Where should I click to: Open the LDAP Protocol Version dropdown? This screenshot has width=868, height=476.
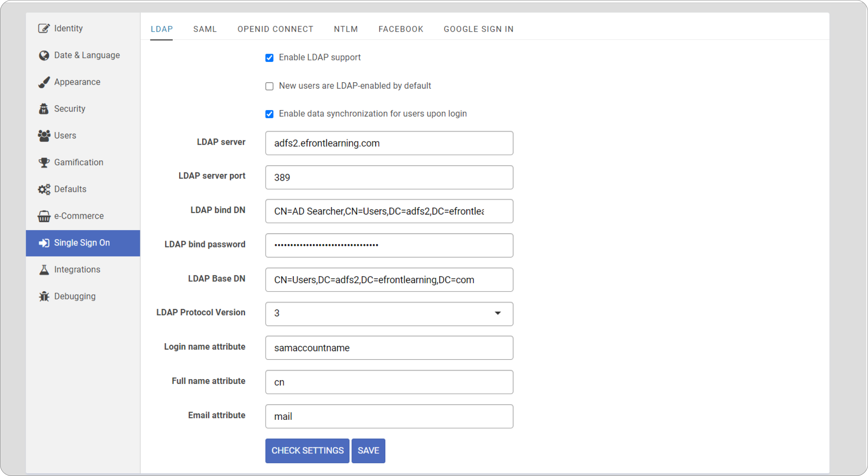point(389,313)
